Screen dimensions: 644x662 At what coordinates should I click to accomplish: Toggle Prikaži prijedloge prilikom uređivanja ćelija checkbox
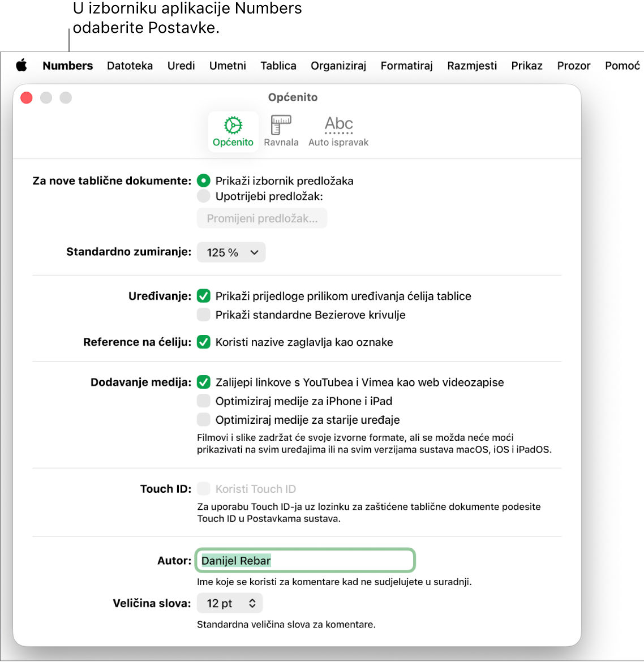204,296
